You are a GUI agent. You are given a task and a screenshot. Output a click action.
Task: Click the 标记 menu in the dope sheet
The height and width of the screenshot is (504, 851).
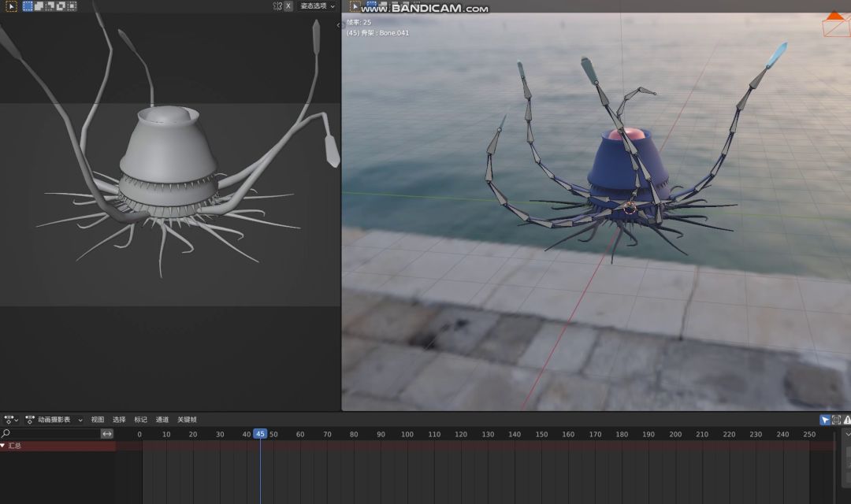click(x=140, y=420)
